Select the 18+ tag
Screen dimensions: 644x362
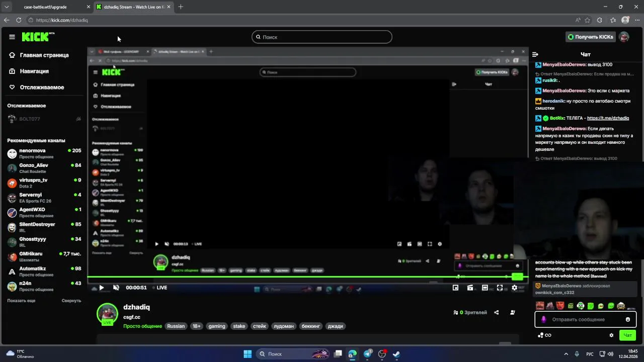pos(196,326)
